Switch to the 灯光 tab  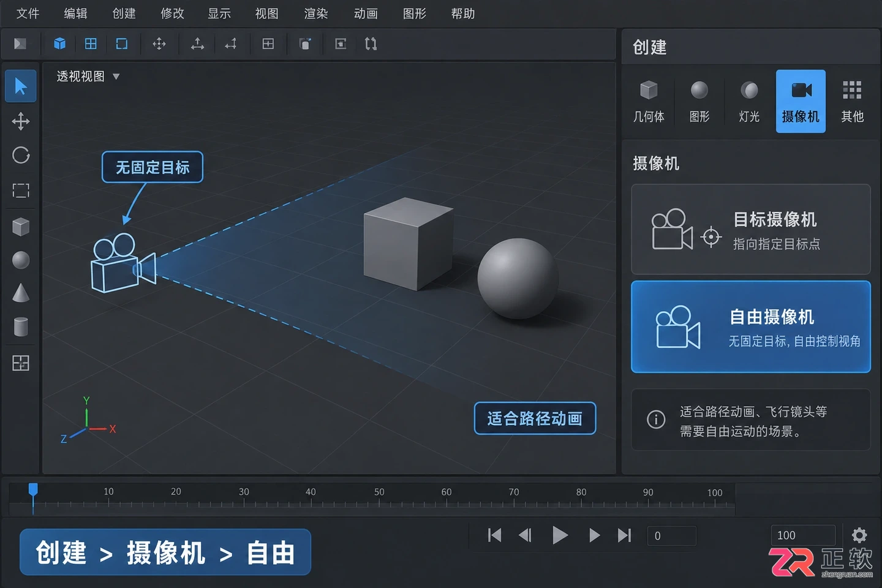coord(749,102)
